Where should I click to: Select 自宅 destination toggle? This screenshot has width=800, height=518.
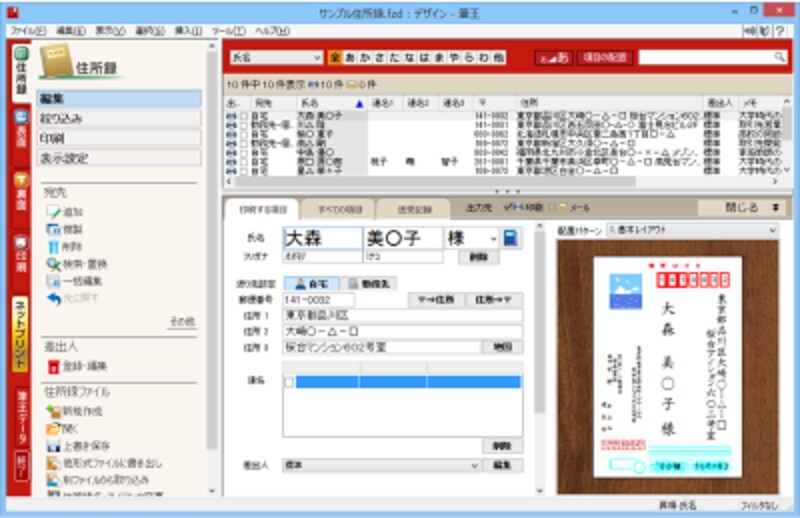312,284
